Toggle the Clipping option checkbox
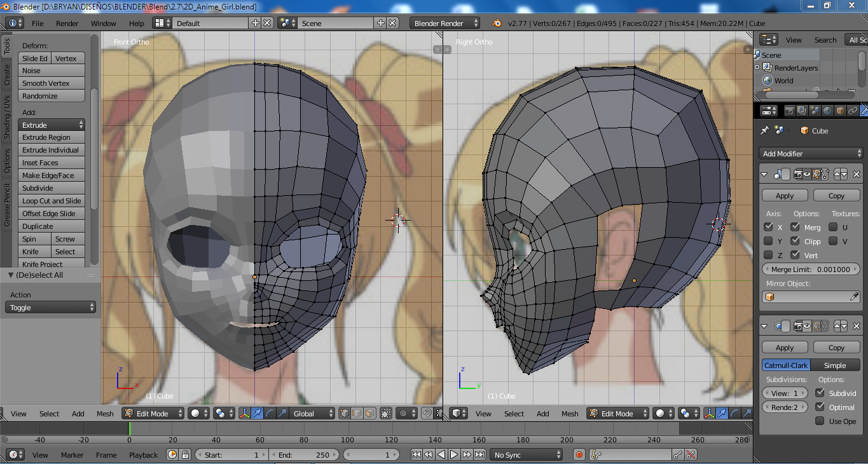Screen dimensions: 868x464 (796, 241)
